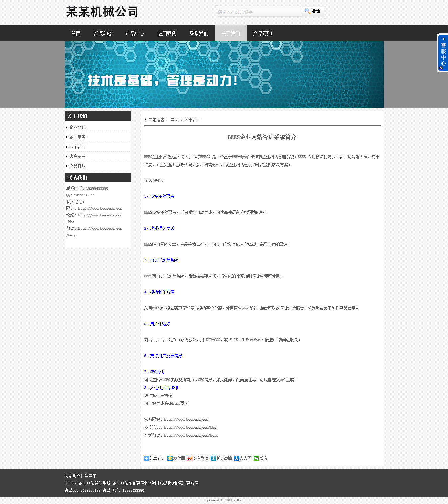The width and height of the screenshot is (448, 504).
Task: Click heading 5、用户体验好
Action: point(157,324)
